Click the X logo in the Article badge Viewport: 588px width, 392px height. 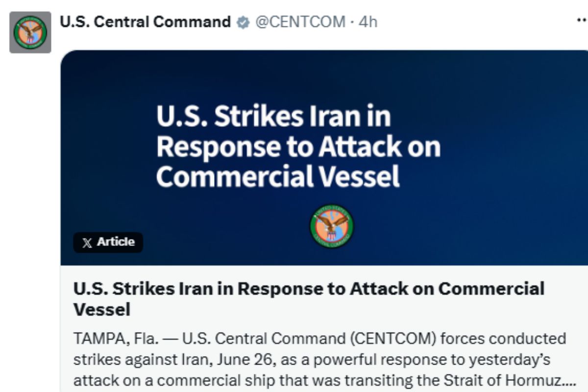click(87, 243)
